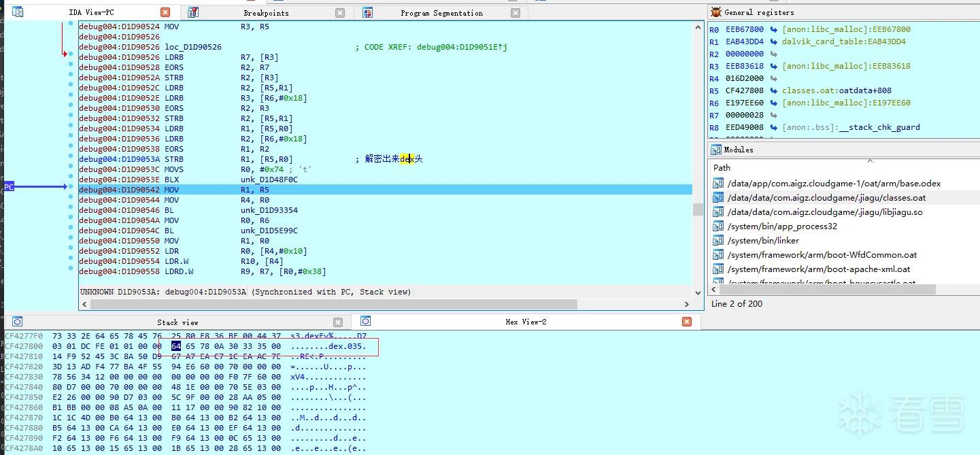The height and width of the screenshot is (455, 980).
Task: Click the Hex View-2 tab icon
Action: [366, 321]
